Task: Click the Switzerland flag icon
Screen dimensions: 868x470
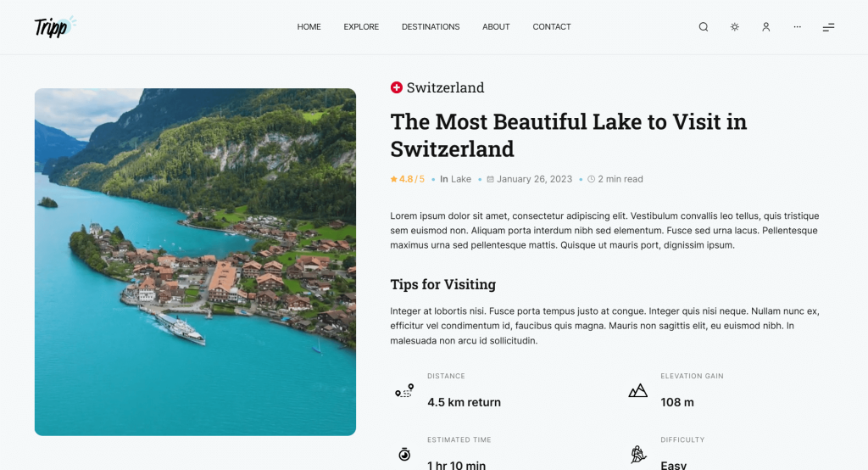Action: [x=397, y=87]
